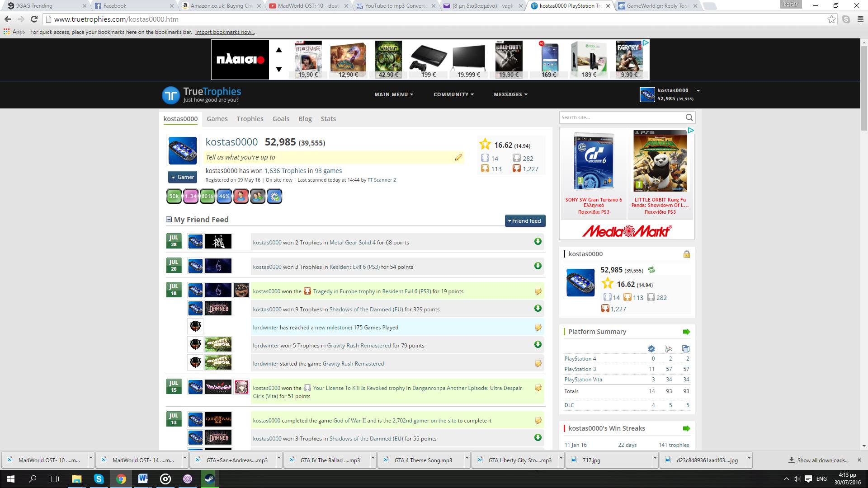868x488 pixels.
Task: Click the up arrow in the Plaisio ad banner
Action: point(278,50)
